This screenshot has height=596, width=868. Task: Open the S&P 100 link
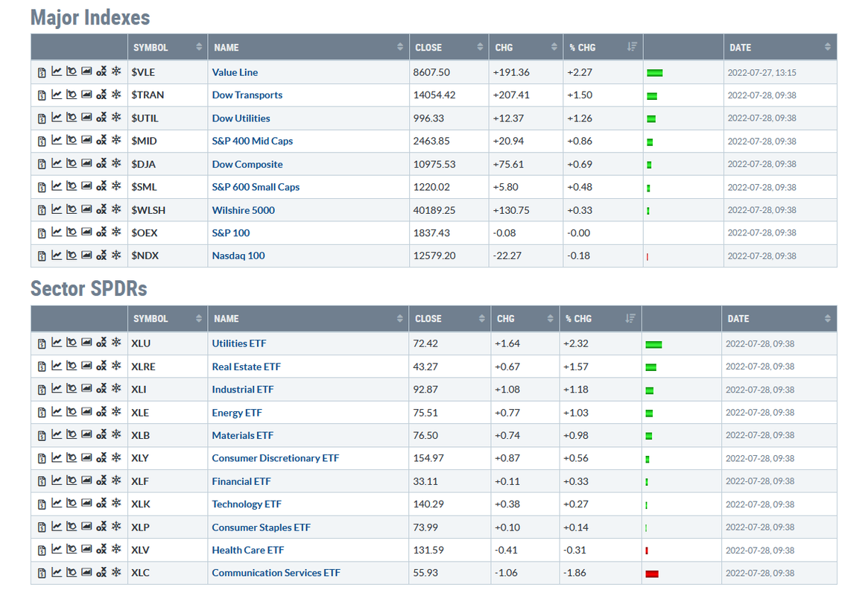(231, 232)
